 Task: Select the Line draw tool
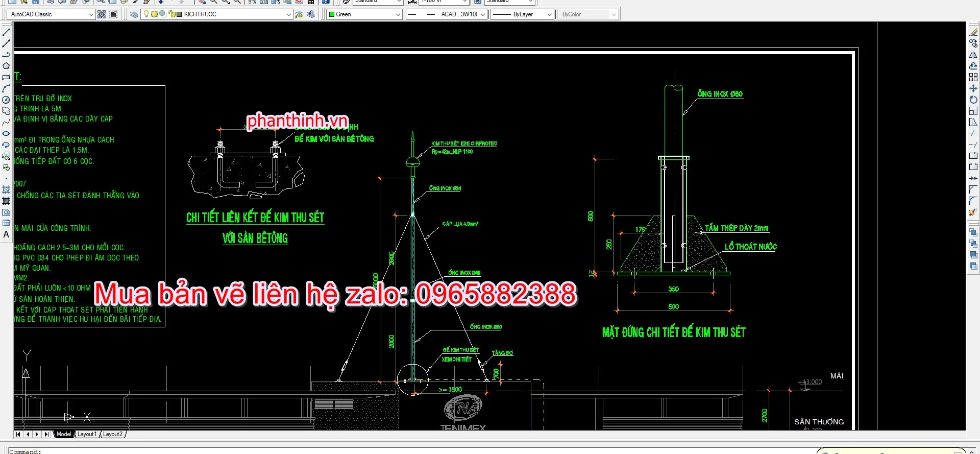tap(6, 32)
